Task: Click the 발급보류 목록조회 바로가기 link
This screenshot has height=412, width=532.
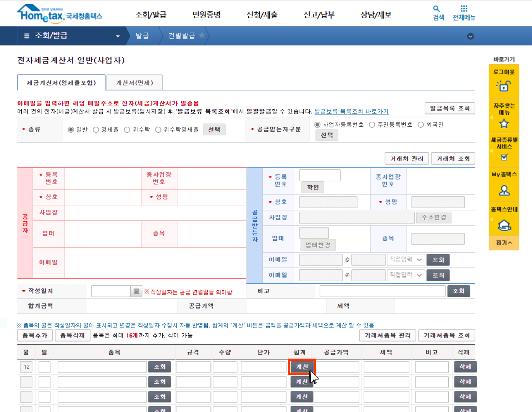Action: 351,111
